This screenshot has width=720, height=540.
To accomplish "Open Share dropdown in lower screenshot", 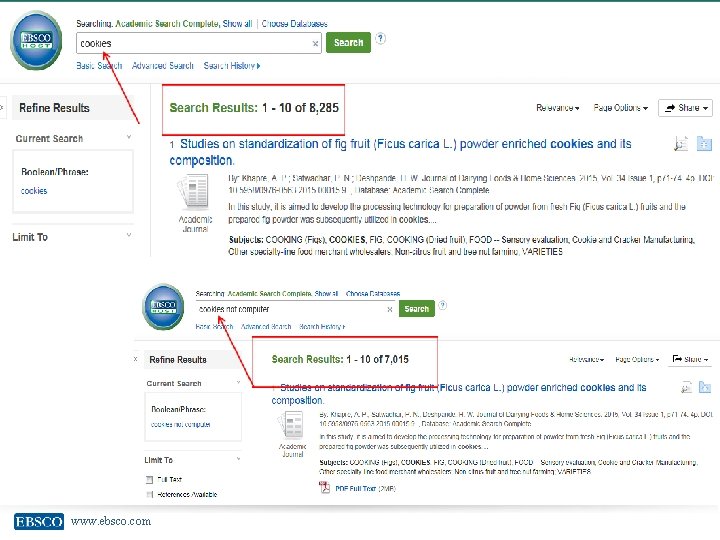I will click(690, 359).
